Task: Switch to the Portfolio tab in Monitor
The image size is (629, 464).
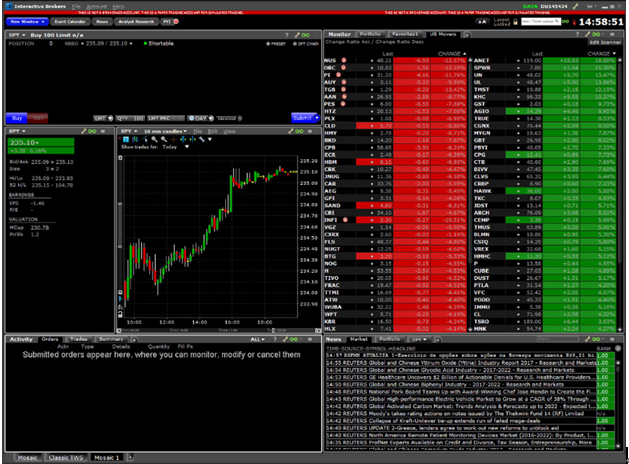Action: click(x=370, y=34)
